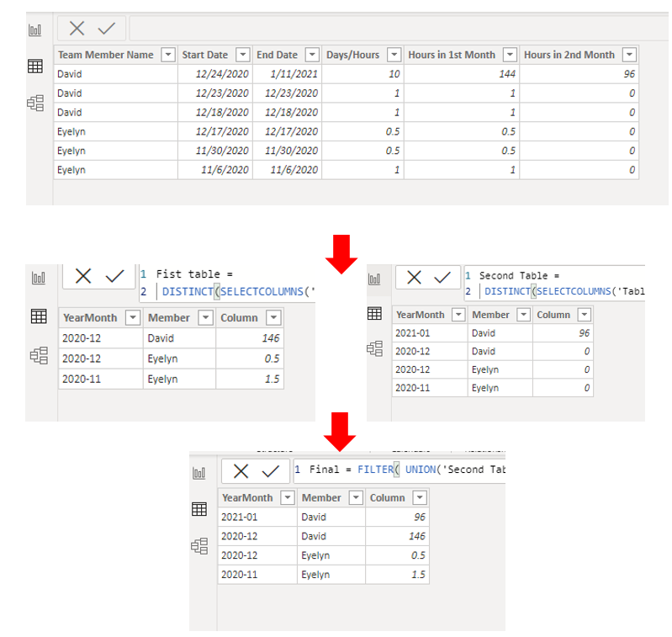Open Report view icon in Second Table panel

[374, 279]
